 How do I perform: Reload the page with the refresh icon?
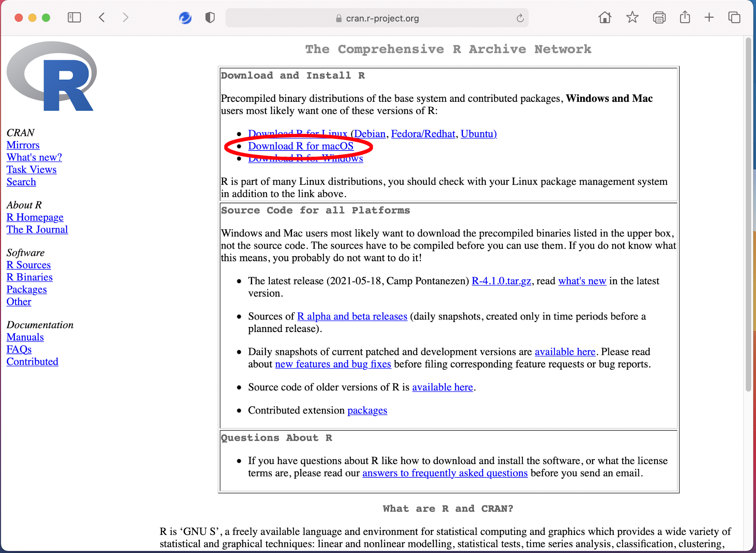[520, 18]
